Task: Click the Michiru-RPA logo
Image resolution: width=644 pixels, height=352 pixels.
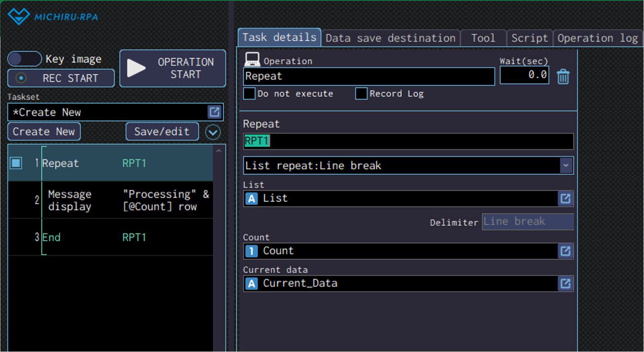Action: click(53, 17)
